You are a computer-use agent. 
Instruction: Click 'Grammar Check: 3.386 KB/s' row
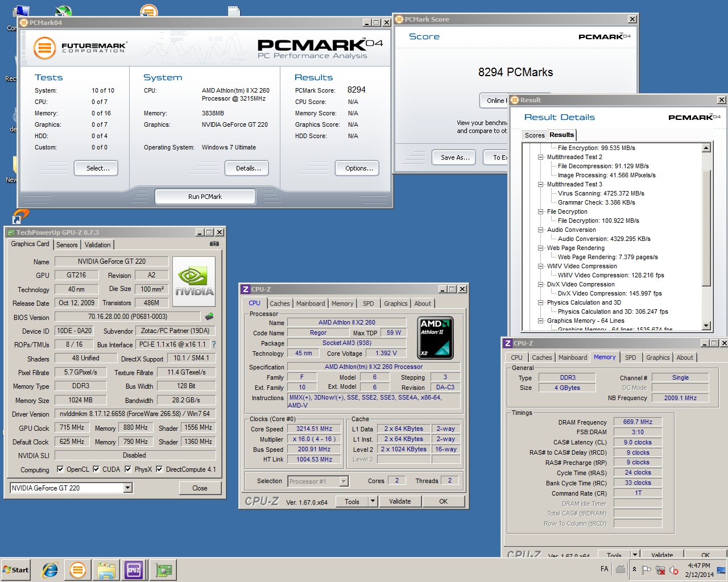[x=596, y=202]
